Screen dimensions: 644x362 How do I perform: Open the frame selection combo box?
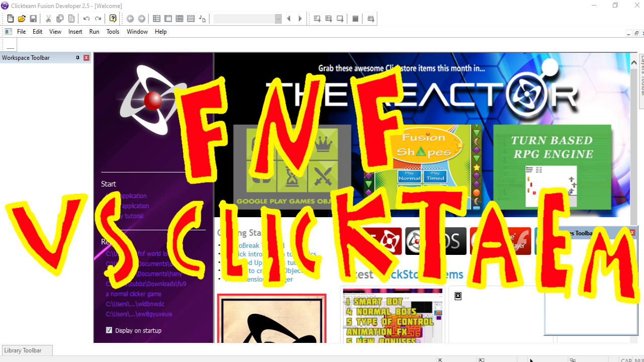point(247,19)
